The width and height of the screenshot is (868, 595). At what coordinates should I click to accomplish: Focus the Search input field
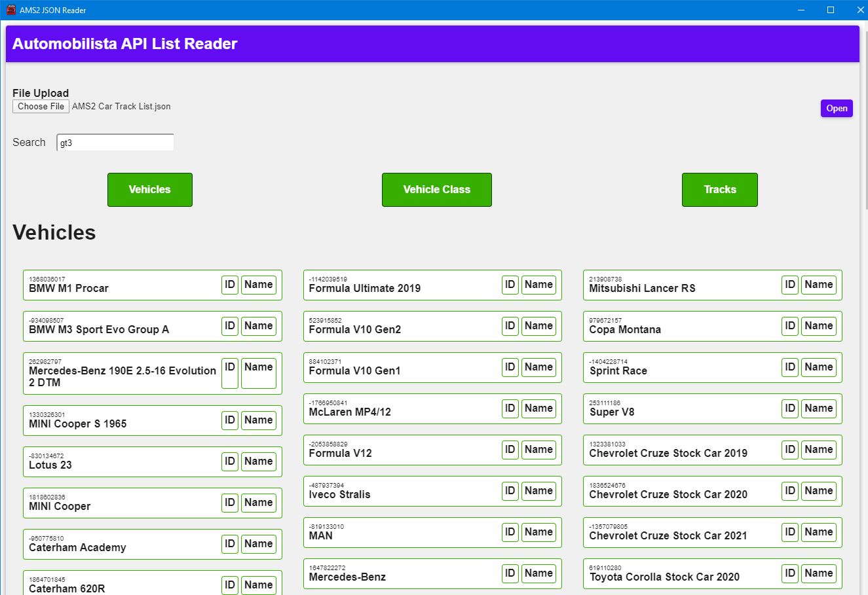115,143
